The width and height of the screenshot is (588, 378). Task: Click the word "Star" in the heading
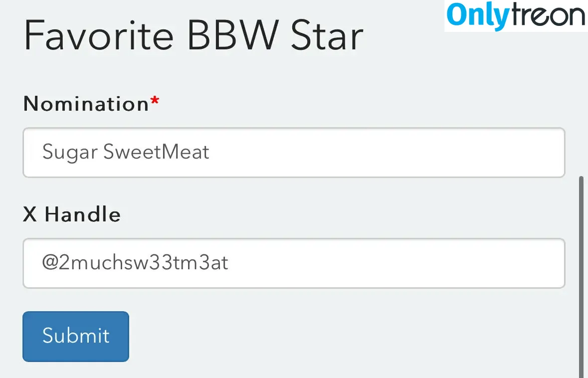(x=327, y=35)
